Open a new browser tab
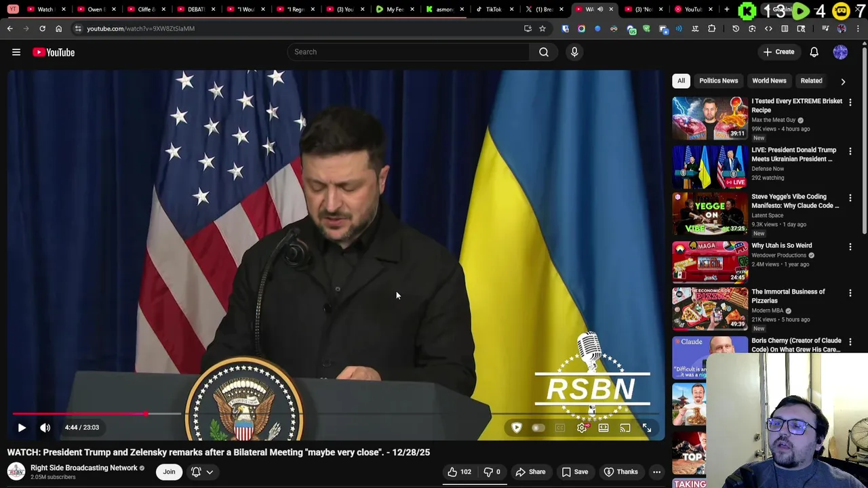The width and height of the screenshot is (868, 488). click(726, 9)
